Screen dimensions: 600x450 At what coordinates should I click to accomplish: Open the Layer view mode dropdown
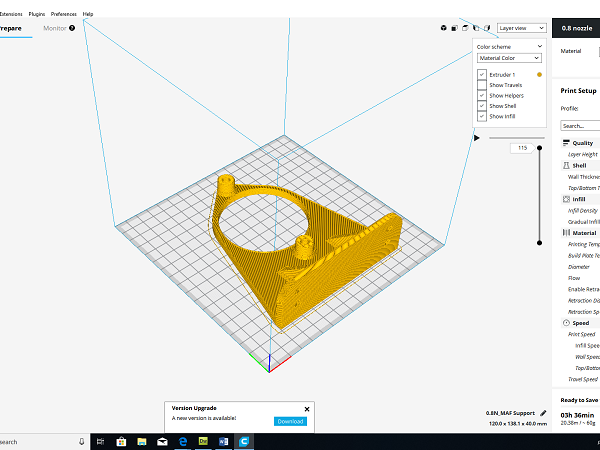point(522,28)
